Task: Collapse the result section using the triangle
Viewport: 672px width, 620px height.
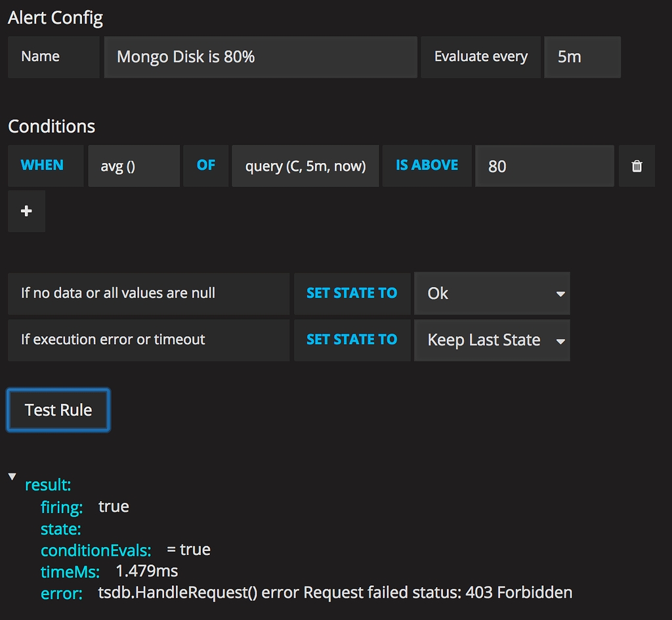Action: coord(12,476)
